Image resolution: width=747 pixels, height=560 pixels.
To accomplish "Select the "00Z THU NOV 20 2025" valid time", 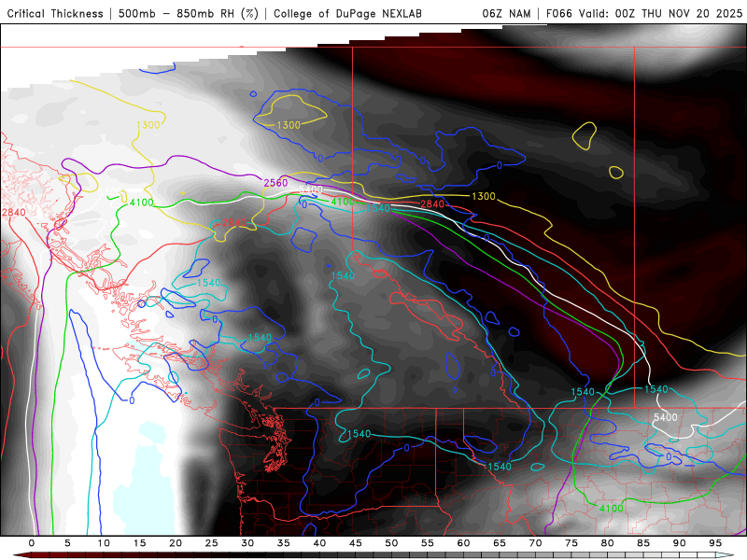I will (x=679, y=14).
